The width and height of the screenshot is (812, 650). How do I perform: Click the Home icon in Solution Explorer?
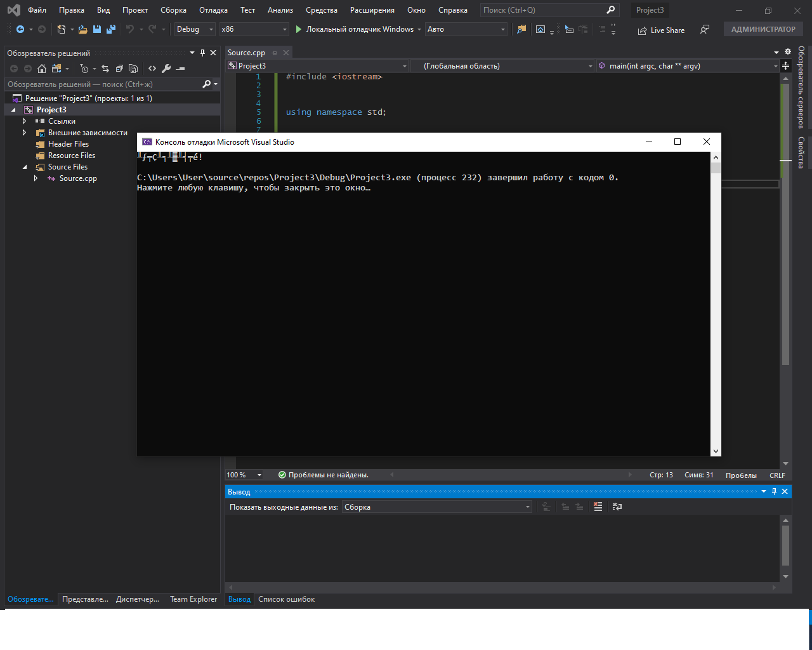[x=42, y=69]
